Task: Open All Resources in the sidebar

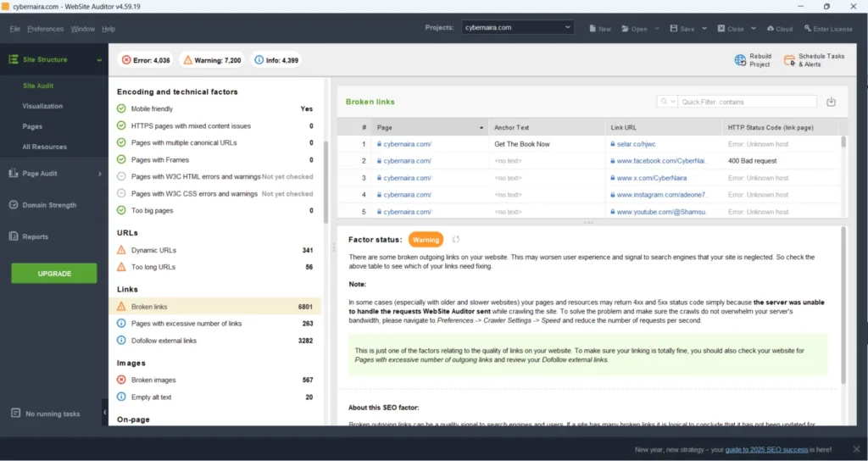Action: click(x=44, y=147)
